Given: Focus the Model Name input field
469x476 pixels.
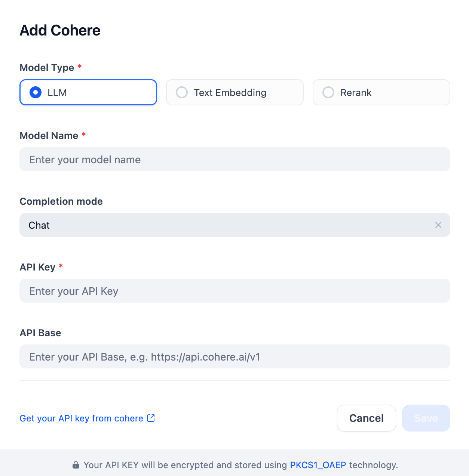Looking at the screenshot, I should point(235,160).
